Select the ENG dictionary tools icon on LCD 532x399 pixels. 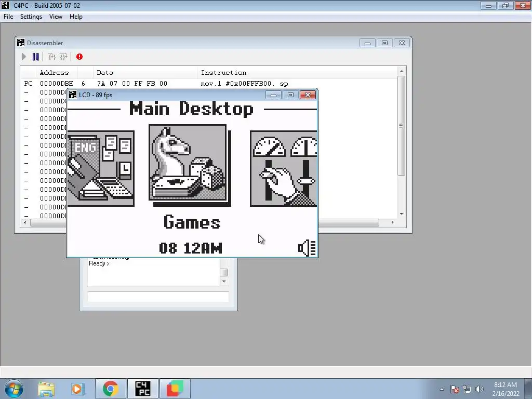pyautogui.click(x=101, y=168)
